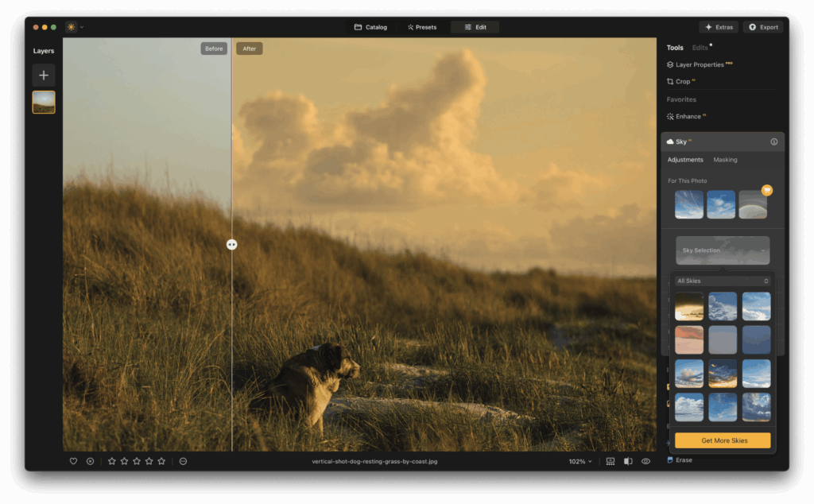Screen dimensions: 814x504
Task: Open the split comparison view icon
Action: point(627,460)
